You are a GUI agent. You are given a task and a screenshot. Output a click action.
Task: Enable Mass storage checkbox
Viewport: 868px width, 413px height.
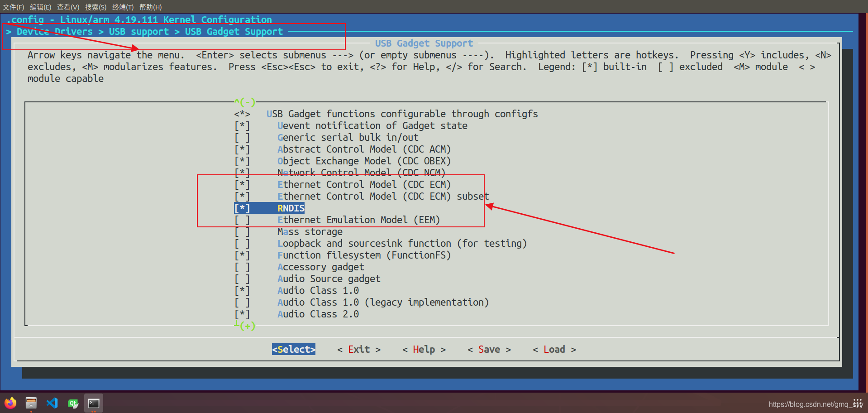(x=242, y=231)
